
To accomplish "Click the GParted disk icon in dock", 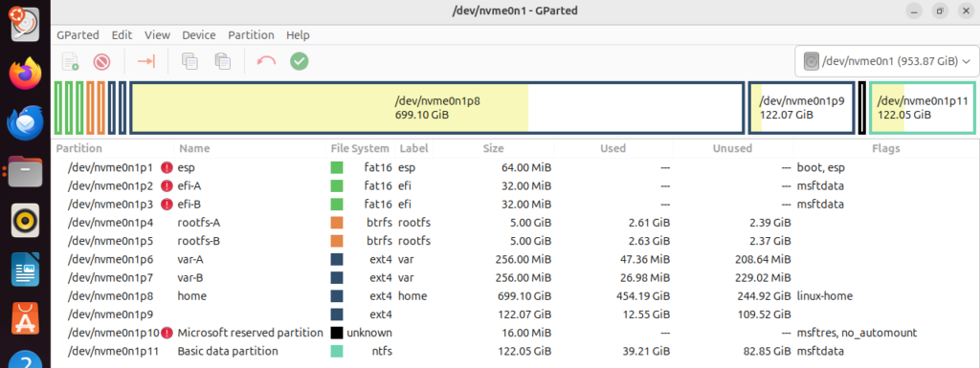I will 25,24.
